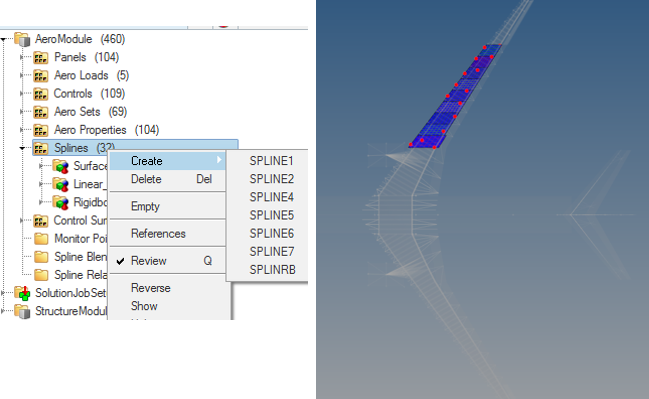The image size is (649, 399).
Task: Choose SPLINRB from the Create submenu
Action: (272, 269)
